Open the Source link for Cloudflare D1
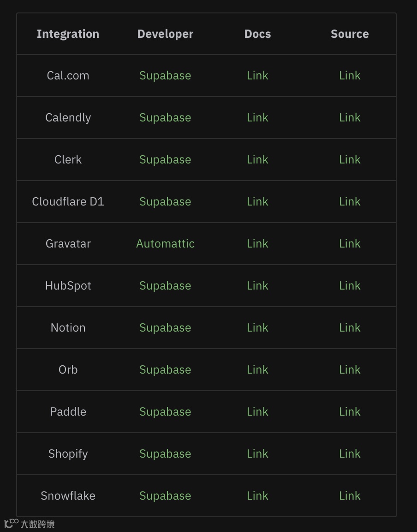 click(x=350, y=202)
